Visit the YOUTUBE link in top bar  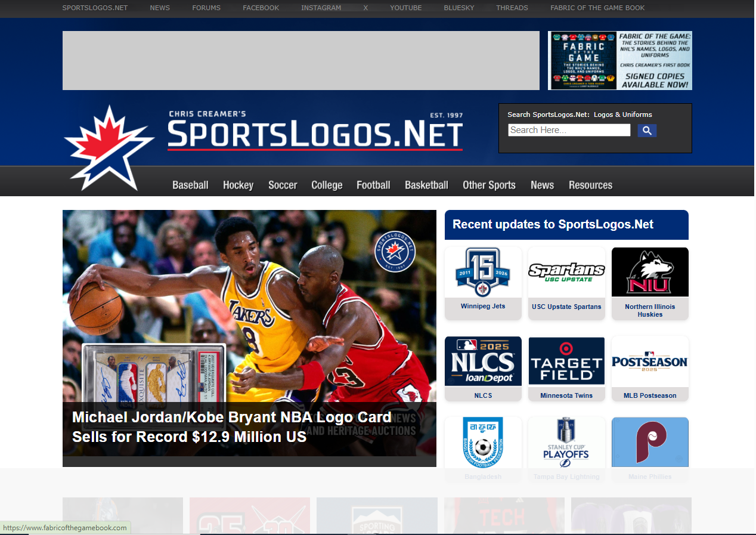pyautogui.click(x=405, y=8)
